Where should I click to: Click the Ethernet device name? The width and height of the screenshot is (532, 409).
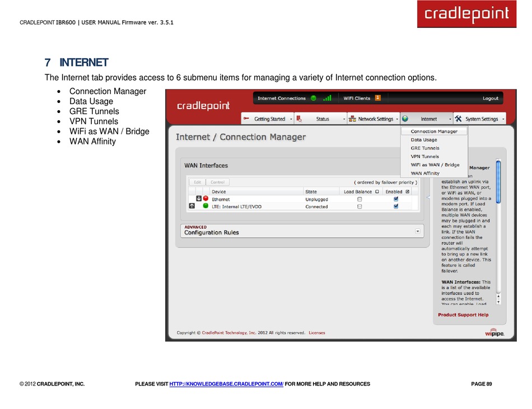(221, 200)
